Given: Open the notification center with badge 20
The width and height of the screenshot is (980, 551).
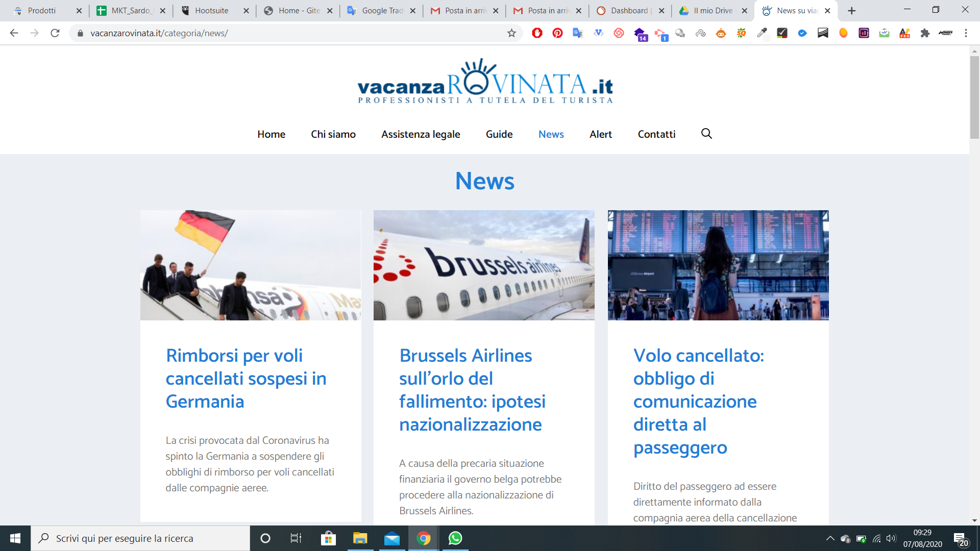Looking at the screenshot, I should (961, 539).
